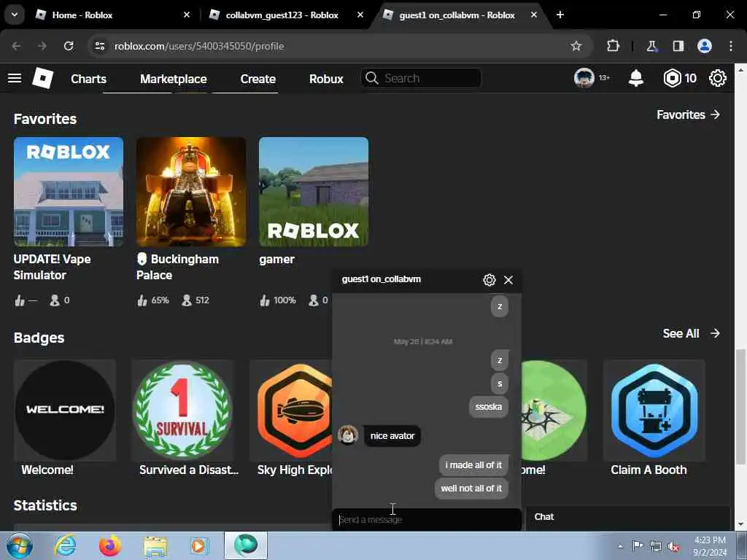Open the avatar profile picture in the navbar
The height and width of the screenshot is (560, 747).
pos(584,78)
